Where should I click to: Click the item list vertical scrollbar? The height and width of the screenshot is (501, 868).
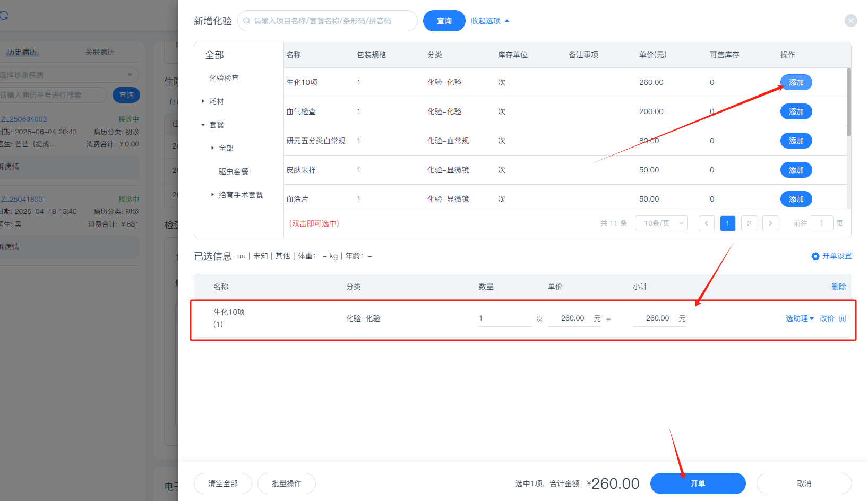pos(848,102)
